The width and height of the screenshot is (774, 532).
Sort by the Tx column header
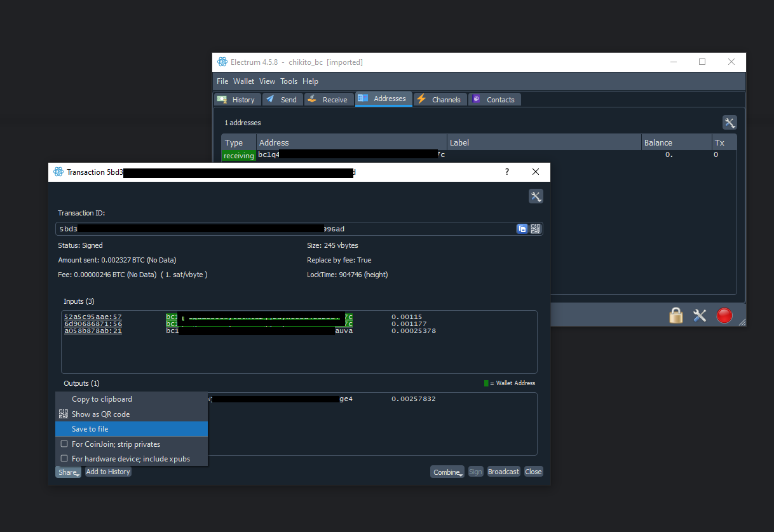pos(724,142)
